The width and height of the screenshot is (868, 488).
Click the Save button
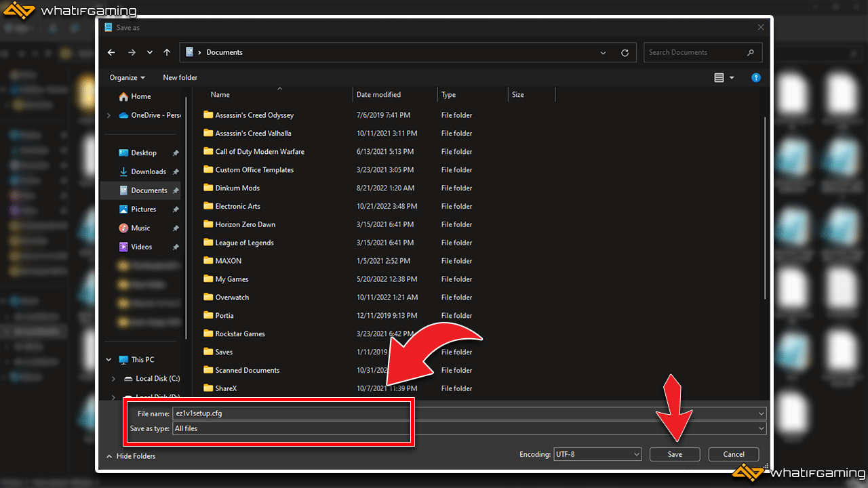coord(675,454)
